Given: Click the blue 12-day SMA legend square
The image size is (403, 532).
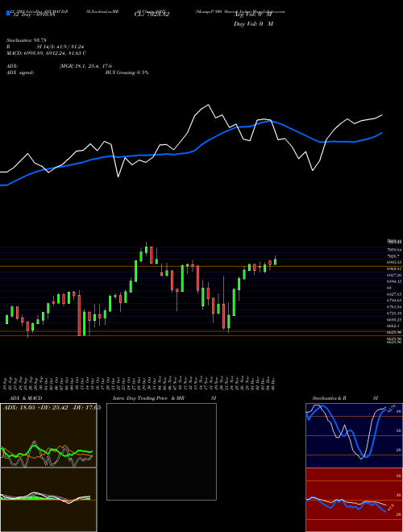Looking at the screenshot, I should (x=8, y=14).
